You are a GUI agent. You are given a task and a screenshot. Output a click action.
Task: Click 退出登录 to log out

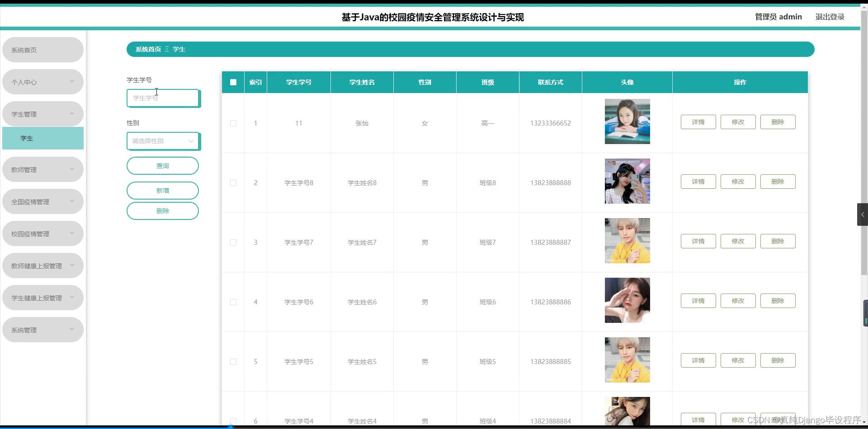[x=830, y=17]
